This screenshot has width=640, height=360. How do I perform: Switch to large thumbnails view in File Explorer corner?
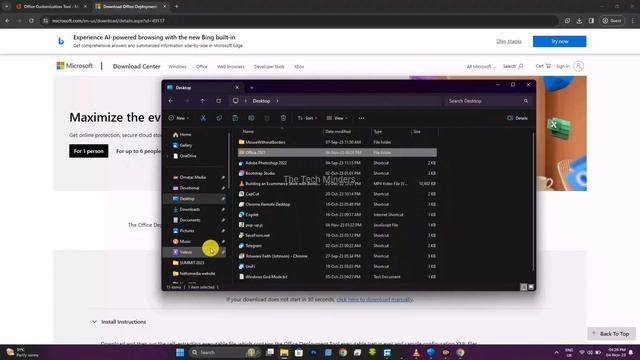pos(531,287)
